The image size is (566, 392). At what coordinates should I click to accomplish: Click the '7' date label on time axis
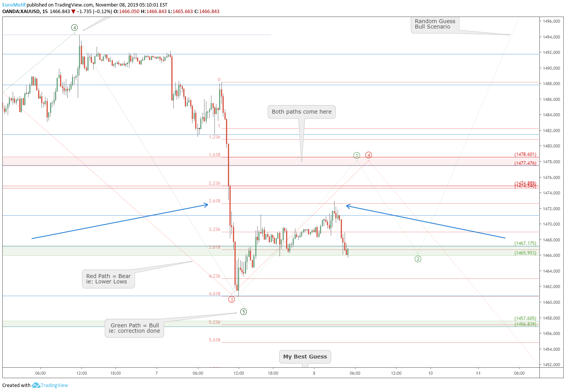157,373
